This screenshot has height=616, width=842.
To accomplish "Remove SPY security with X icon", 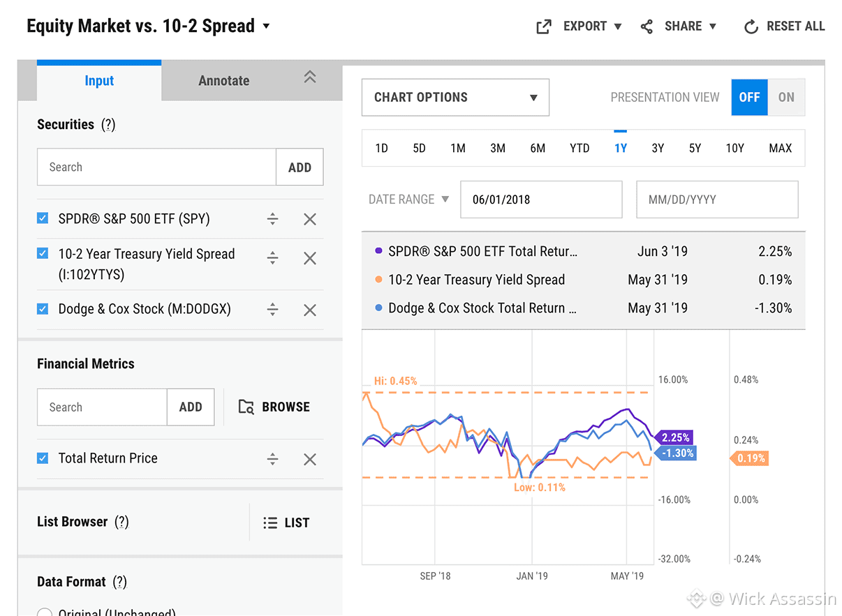I will click(310, 219).
